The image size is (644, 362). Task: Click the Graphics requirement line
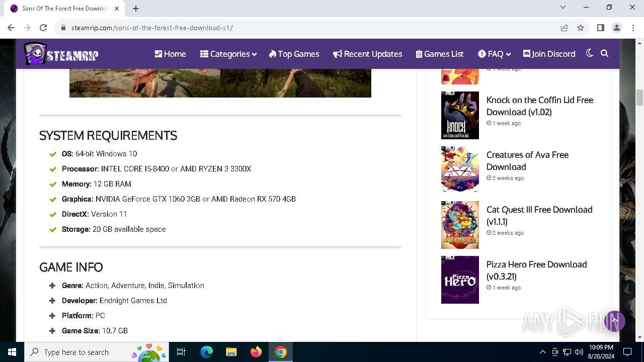tap(179, 199)
